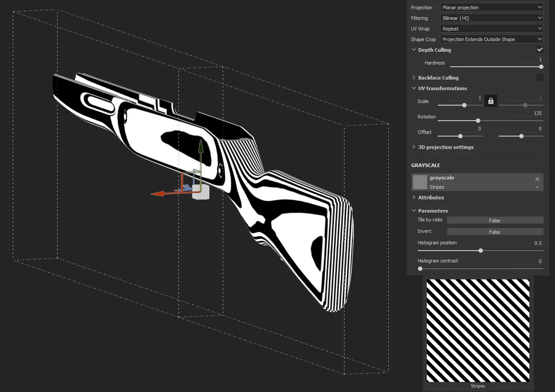Enable the Backface Culling checkbox
The height and width of the screenshot is (392, 555).
click(540, 77)
